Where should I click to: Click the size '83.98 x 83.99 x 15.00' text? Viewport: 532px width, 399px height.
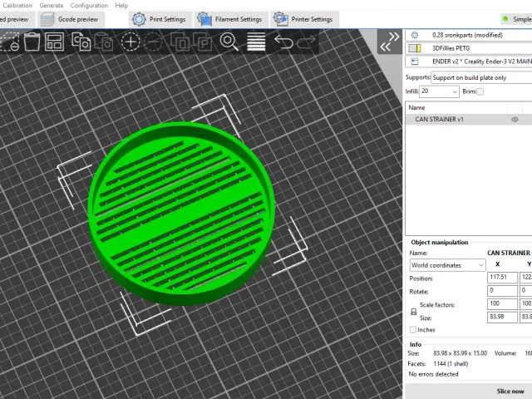click(x=460, y=353)
